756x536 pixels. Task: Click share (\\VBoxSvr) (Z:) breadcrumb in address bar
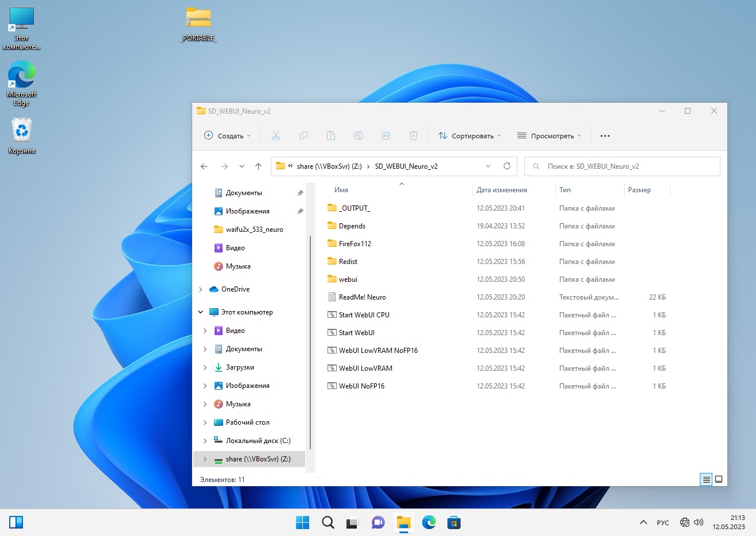(329, 166)
